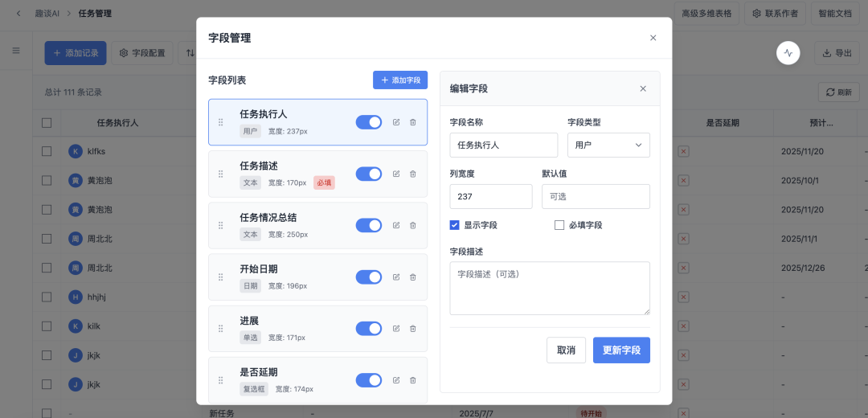Check the 必填字段 checkbox
868x418 pixels.
pos(559,225)
